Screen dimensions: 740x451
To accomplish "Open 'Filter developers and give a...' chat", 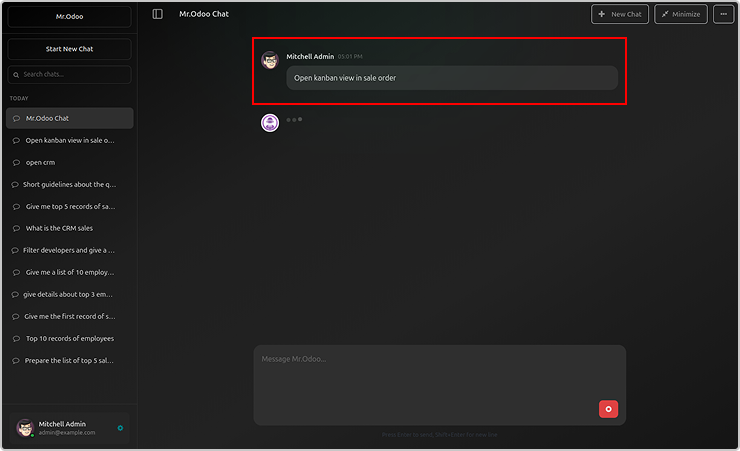I will click(69, 250).
